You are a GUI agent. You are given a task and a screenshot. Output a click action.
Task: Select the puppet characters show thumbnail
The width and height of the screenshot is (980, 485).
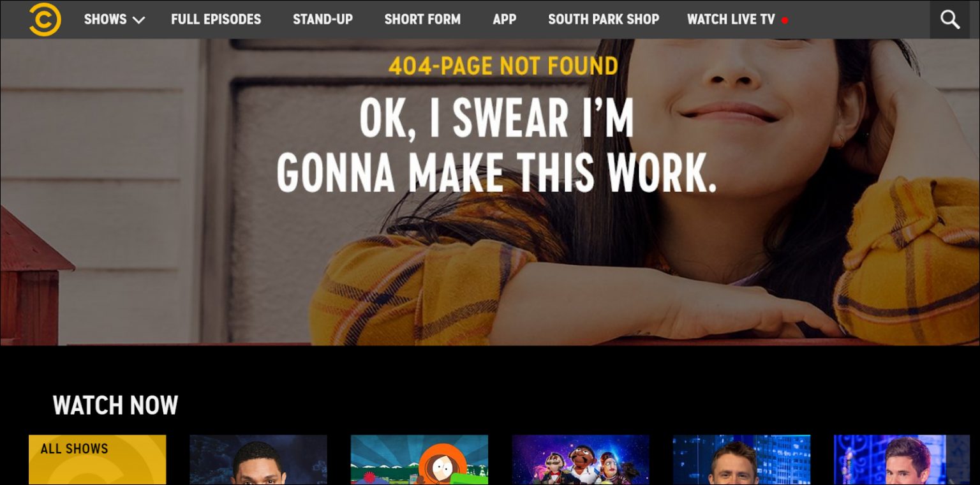coord(581,459)
